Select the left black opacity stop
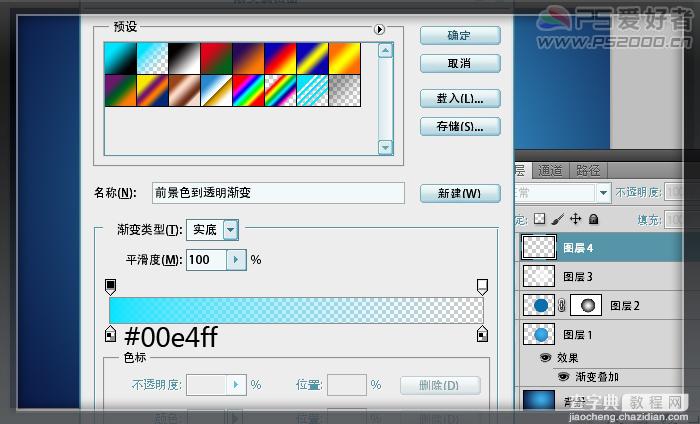The height and width of the screenshot is (424, 700). click(110, 287)
